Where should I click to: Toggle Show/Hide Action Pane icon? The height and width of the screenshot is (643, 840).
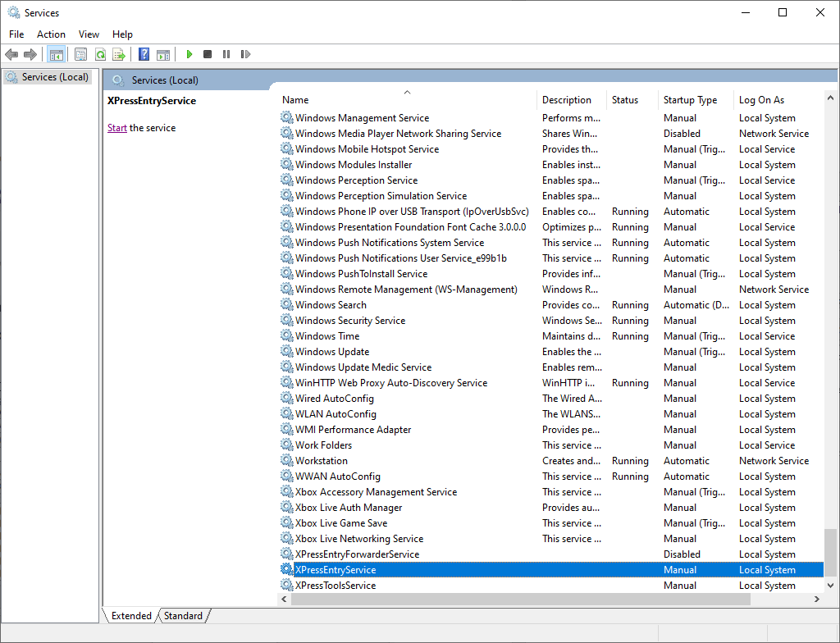(x=163, y=54)
